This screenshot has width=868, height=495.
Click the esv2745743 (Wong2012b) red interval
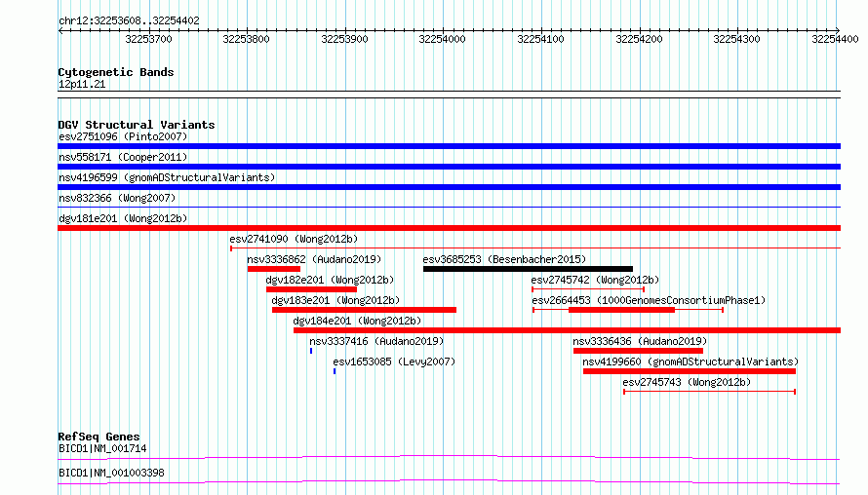[710, 392]
